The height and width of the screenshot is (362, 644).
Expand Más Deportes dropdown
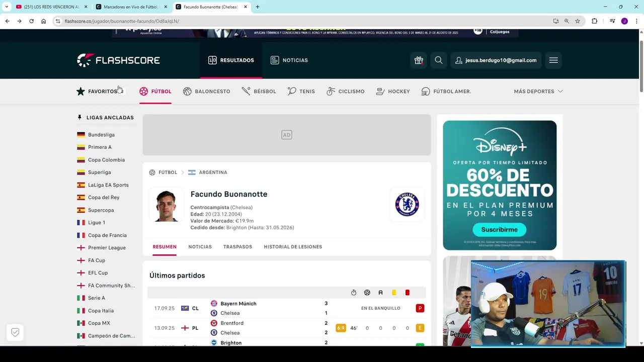coord(538,92)
